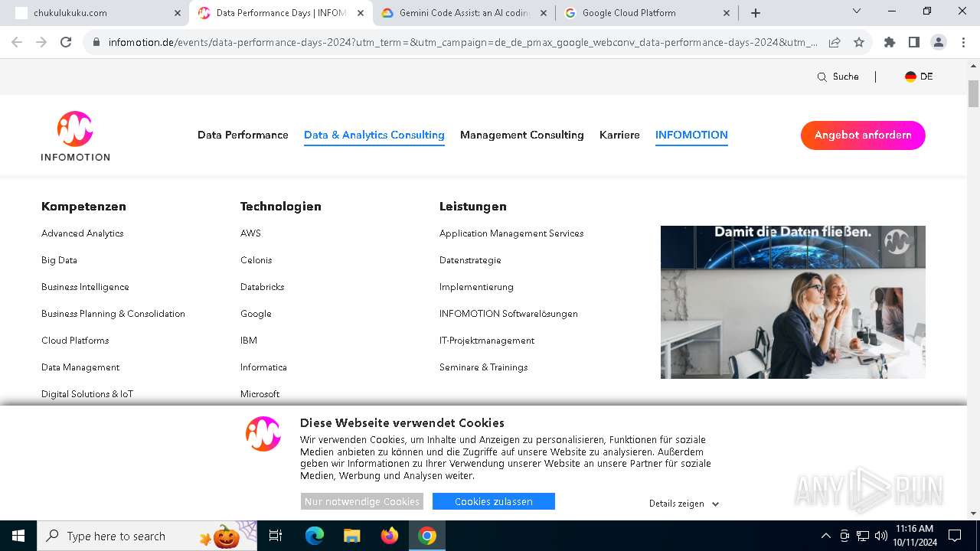Click the German flag language icon
This screenshot has height=551, width=980.
pos(910,77)
